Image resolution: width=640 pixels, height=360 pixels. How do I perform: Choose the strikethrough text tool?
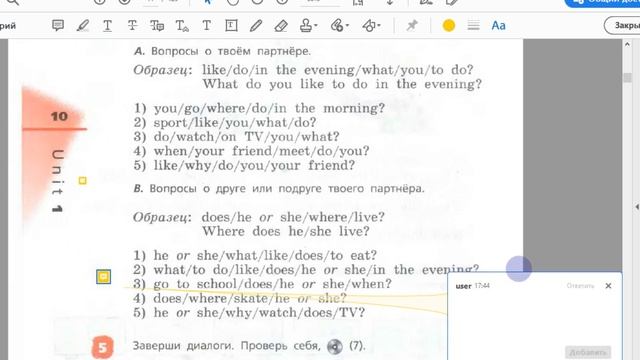click(x=132, y=26)
